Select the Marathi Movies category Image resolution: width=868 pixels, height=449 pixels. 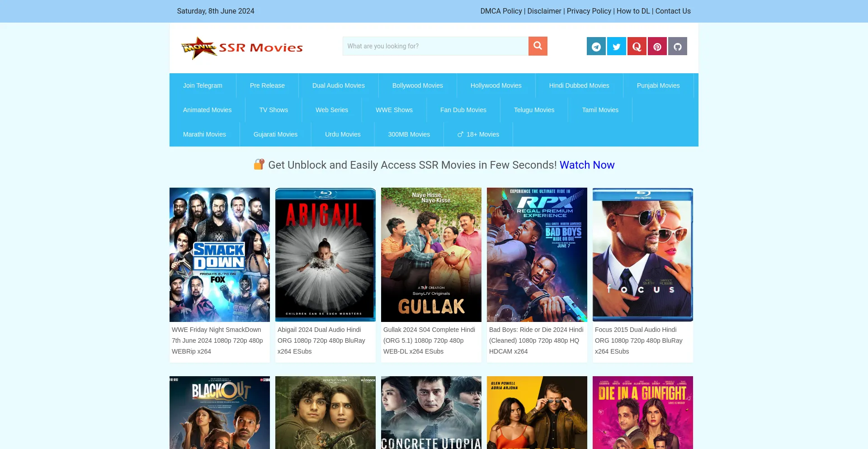point(204,134)
